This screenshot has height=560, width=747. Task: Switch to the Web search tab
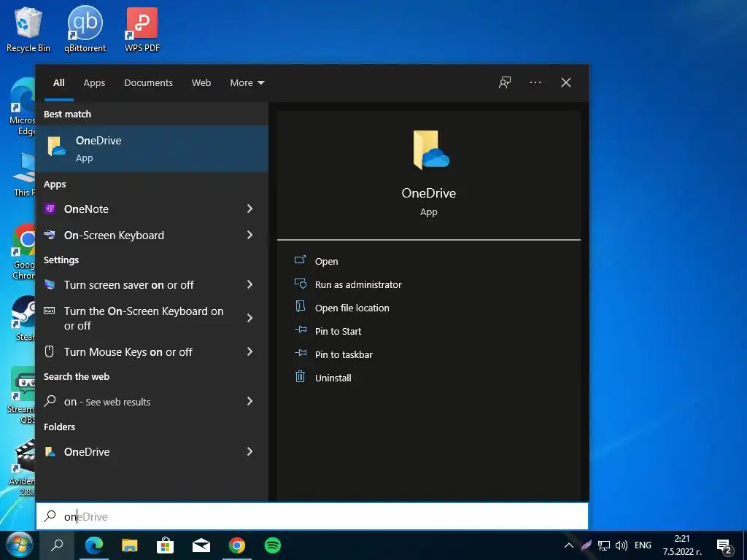click(x=201, y=83)
